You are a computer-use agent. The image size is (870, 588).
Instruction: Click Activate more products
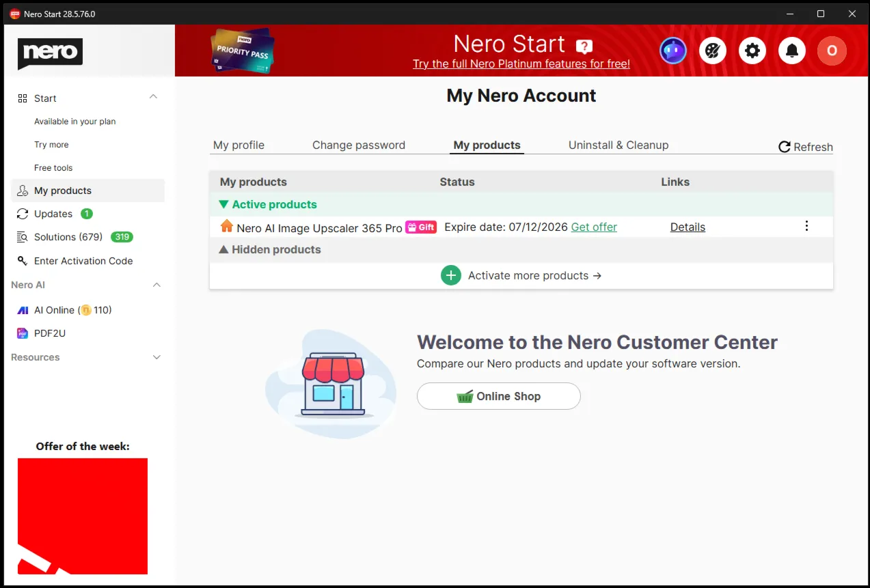click(x=534, y=275)
